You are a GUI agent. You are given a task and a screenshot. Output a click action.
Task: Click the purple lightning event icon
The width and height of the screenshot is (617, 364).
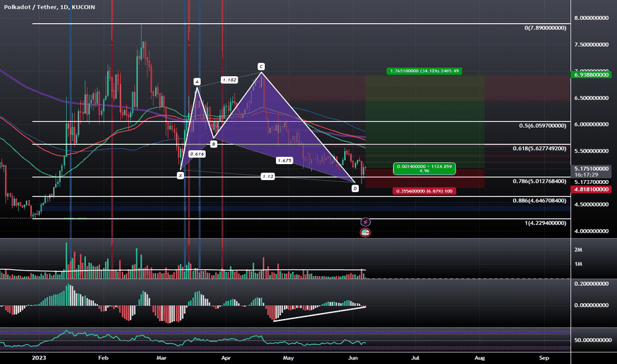[365, 222]
